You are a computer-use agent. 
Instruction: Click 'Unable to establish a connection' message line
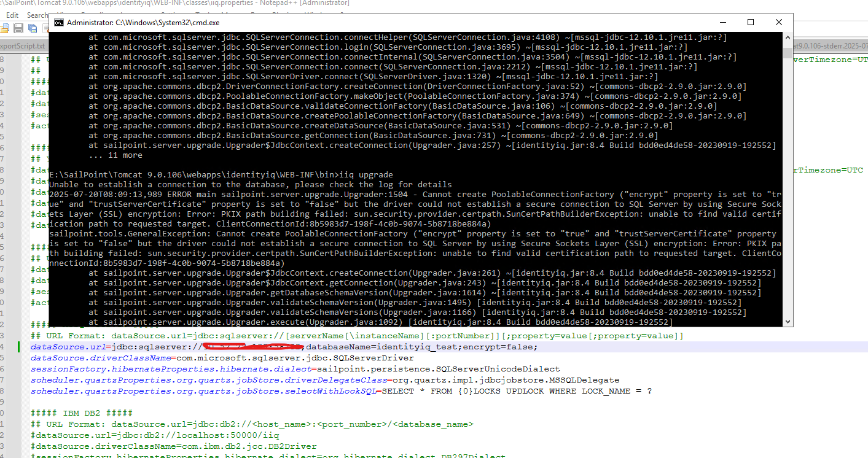[x=251, y=185]
